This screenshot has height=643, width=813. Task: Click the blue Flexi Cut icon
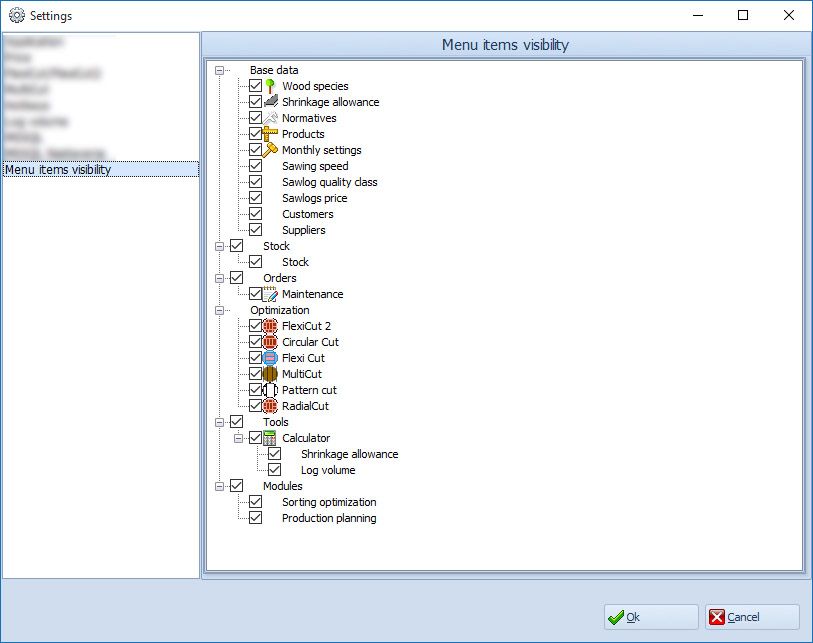point(270,358)
